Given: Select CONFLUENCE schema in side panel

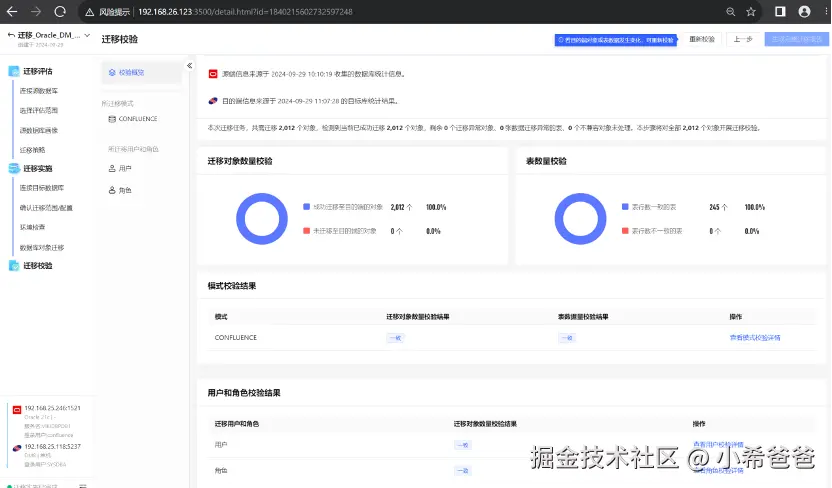Looking at the screenshot, I should pyautogui.click(x=138, y=119).
